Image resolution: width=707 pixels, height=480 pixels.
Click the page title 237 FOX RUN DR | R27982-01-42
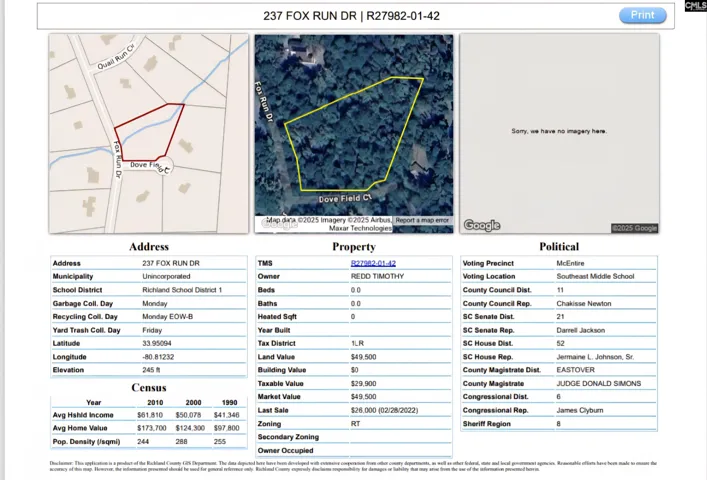tap(351, 16)
